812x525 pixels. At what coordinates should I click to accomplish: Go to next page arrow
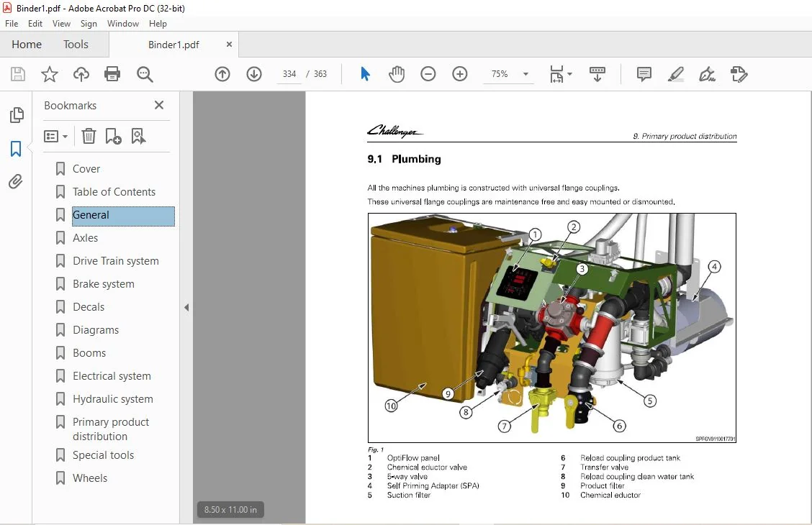point(253,74)
